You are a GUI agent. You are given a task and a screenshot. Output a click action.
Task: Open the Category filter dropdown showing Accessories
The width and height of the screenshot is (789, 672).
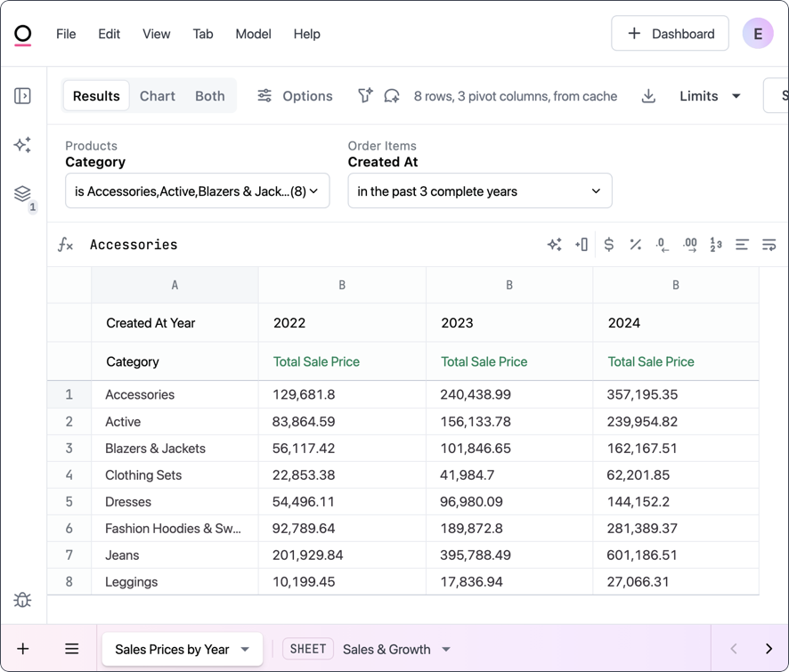(x=197, y=190)
